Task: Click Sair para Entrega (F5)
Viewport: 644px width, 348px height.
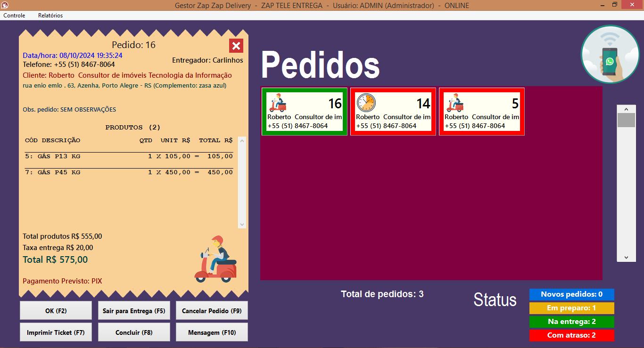Action: coord(133,310)
